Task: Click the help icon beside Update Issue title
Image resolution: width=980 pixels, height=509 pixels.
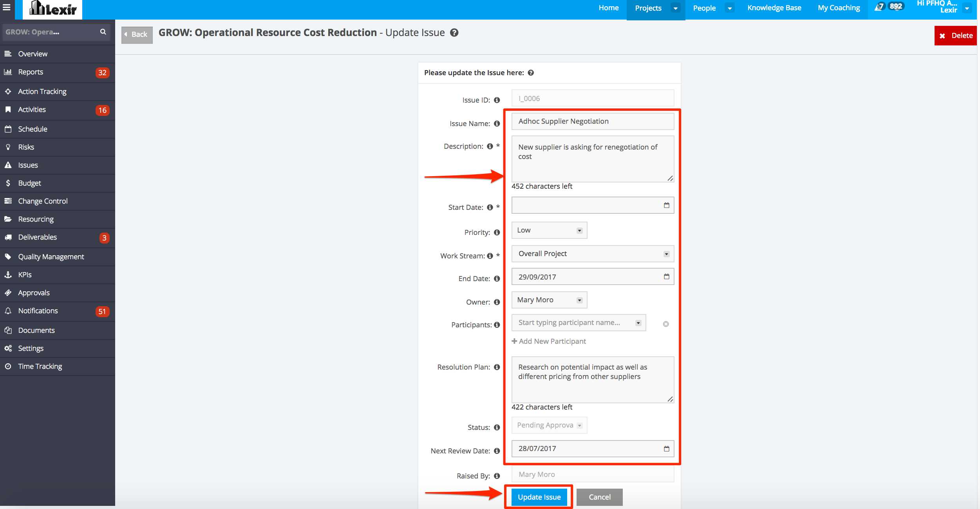Action: coord(454,33)
